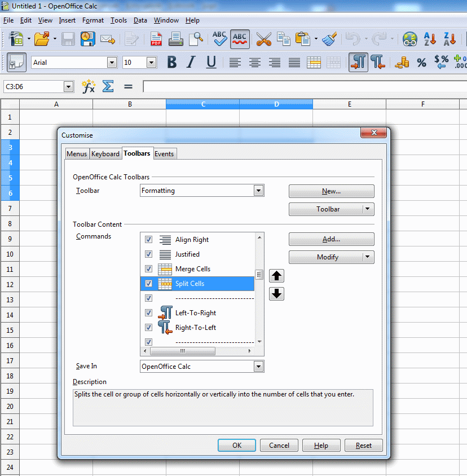Toggle the Merge Cells checkbox
Screen dimensions: 467x476
click(149, 269)
